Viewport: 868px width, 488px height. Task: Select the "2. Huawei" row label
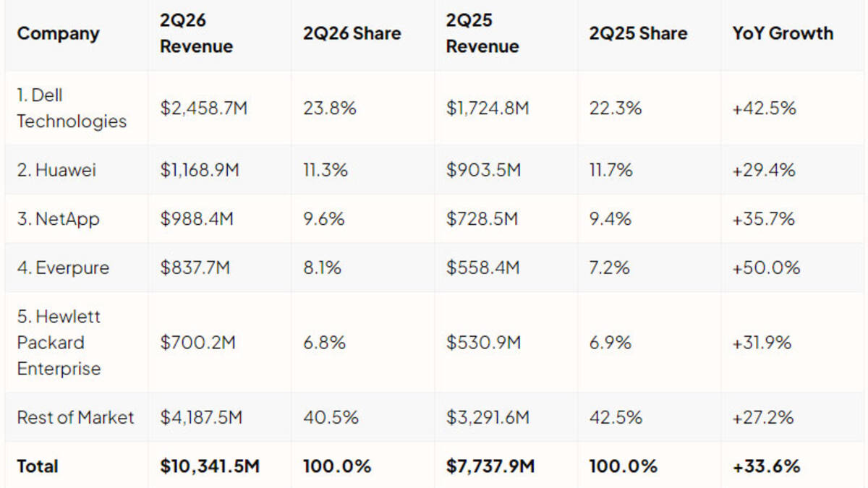56,170
